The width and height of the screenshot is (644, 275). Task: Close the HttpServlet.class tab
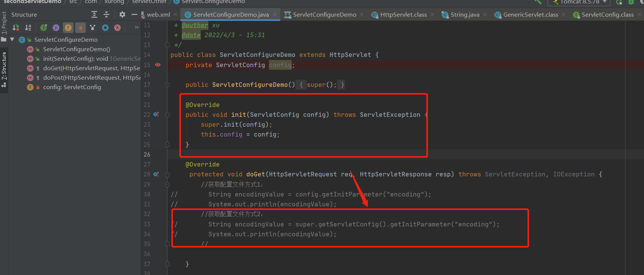point(432,14)
